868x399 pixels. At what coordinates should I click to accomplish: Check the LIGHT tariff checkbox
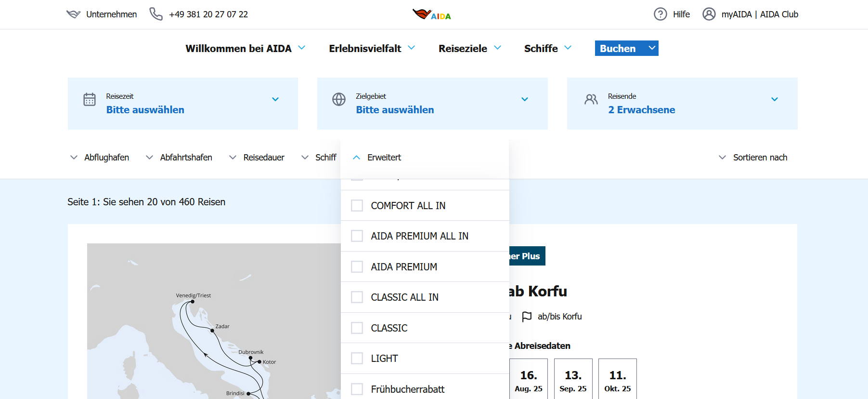point(357,359)
